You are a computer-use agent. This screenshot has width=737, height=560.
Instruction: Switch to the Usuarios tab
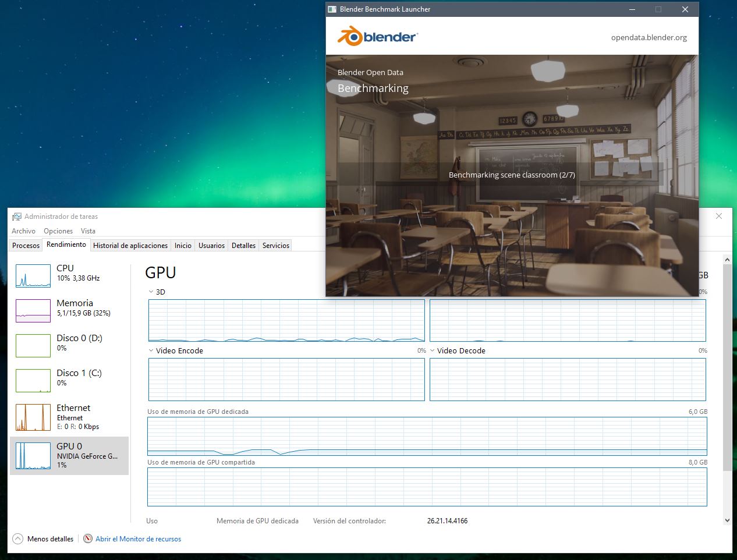[x=211, y=246]
